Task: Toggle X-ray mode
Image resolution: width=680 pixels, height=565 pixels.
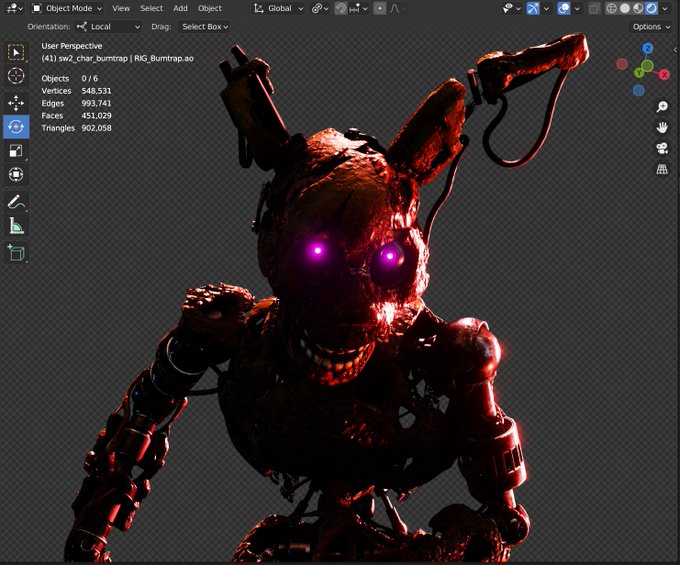Action: [594, 8]
